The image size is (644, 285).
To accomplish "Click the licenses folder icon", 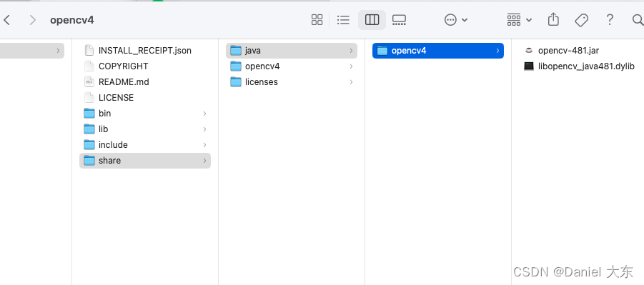I will tap(236, 81).
